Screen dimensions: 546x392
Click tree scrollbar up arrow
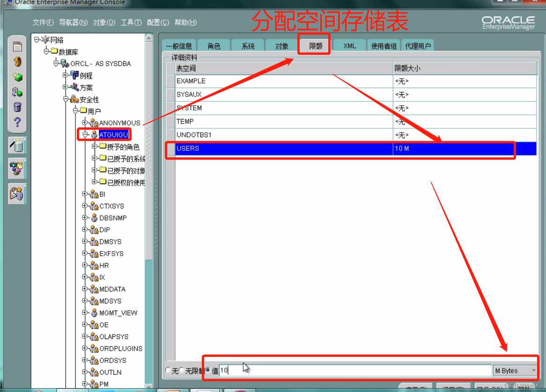pos(149,37)
